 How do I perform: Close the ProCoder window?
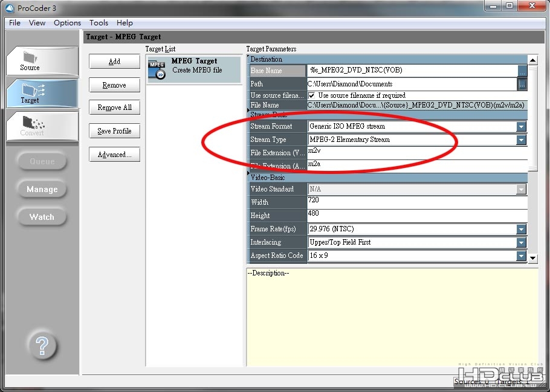click(x=532, y=5)
